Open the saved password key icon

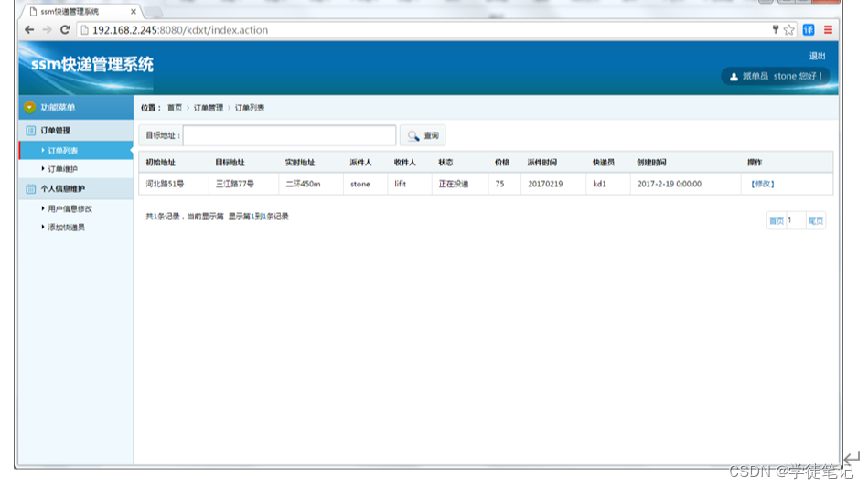(775, 30)
